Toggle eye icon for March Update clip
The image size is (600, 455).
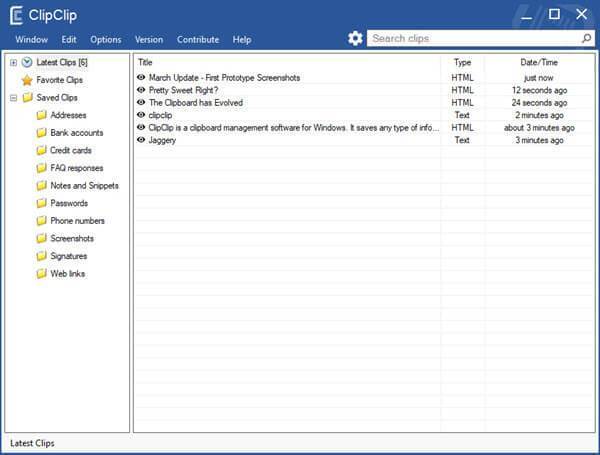[x=141, y=77]
